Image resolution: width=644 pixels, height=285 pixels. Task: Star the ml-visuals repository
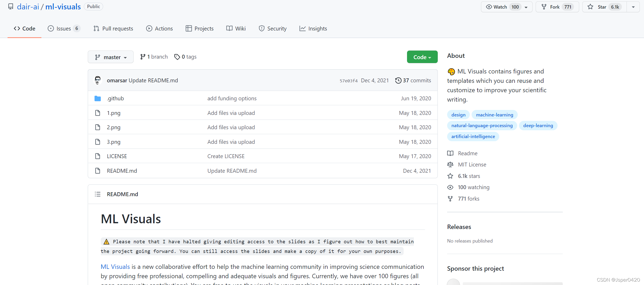coord(602,7)
